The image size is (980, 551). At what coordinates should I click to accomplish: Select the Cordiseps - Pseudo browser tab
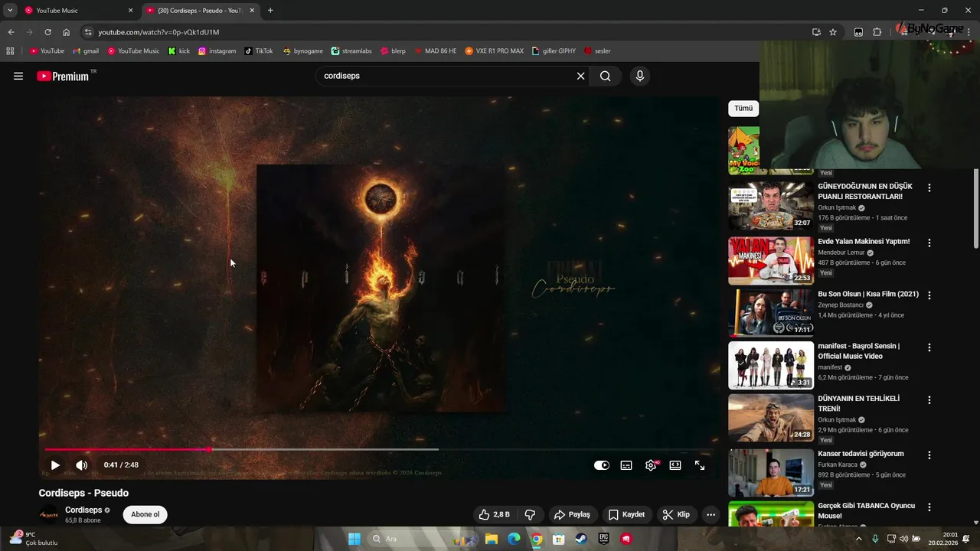click(x=201, y=11)
